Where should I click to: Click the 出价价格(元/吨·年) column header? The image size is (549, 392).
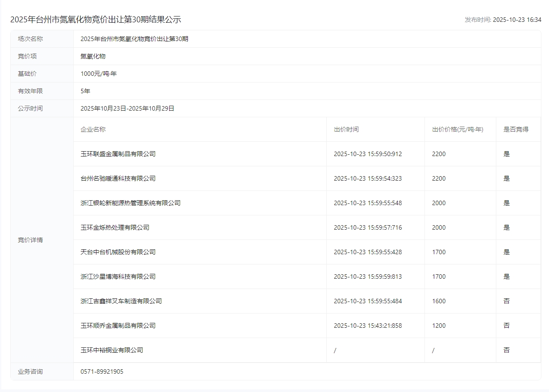point(457,129)
